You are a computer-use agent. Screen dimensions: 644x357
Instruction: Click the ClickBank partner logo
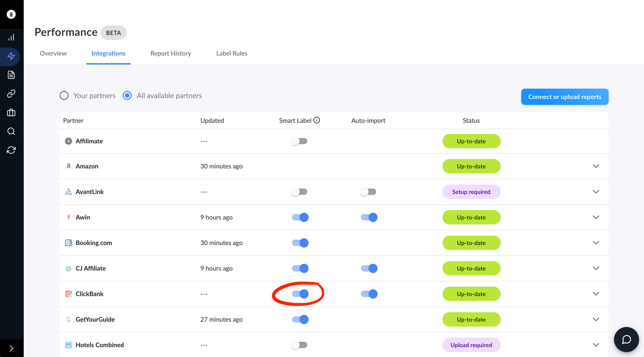pos(68,294)
